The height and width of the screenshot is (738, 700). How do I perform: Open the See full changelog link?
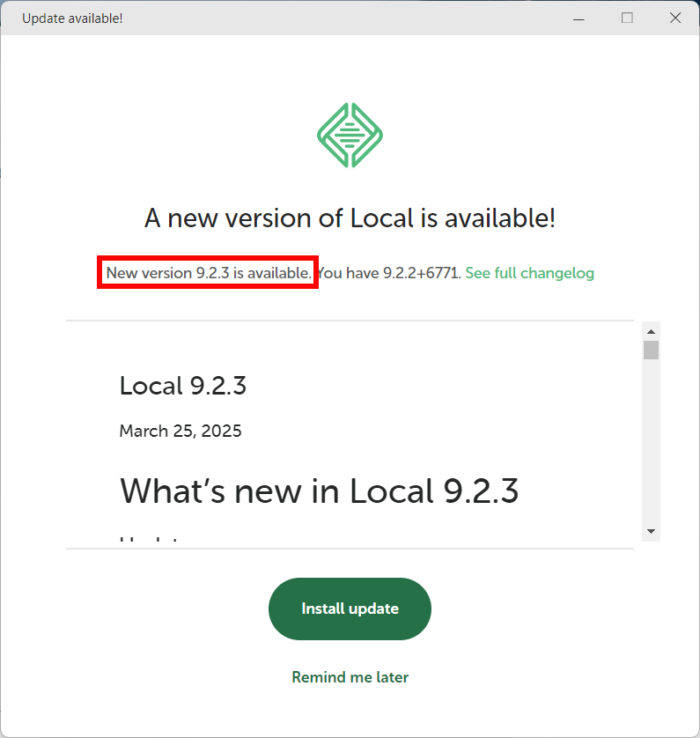(x=529, y=273)
